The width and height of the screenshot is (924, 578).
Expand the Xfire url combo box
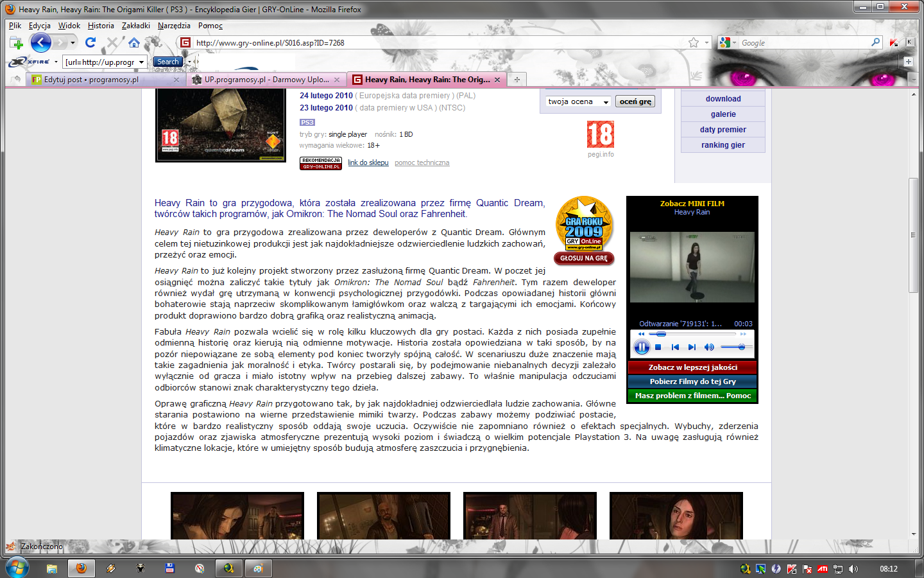tap(141, 62)
